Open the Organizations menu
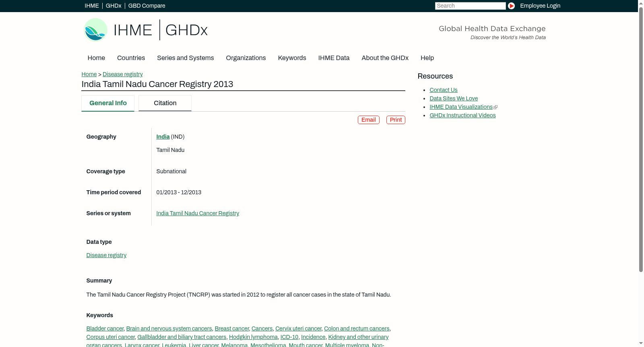 coord(246,58)
